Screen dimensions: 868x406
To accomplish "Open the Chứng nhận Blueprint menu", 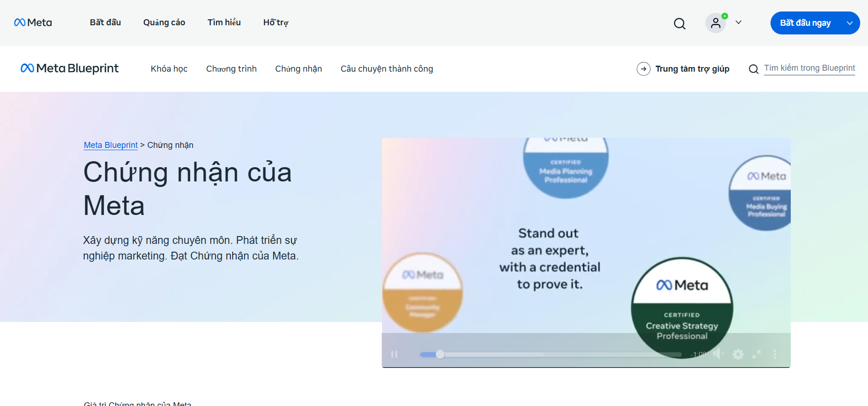I will click(298, 69).
